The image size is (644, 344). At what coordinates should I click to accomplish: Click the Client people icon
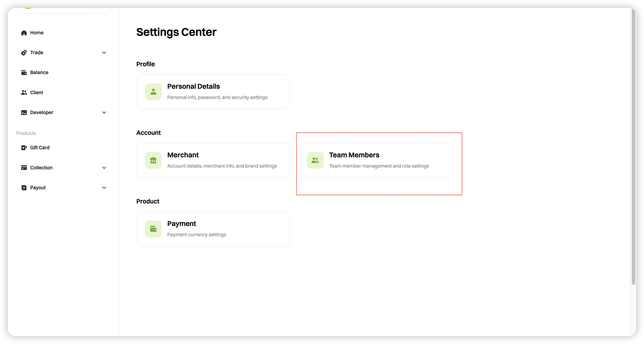(x=24, y=93)
